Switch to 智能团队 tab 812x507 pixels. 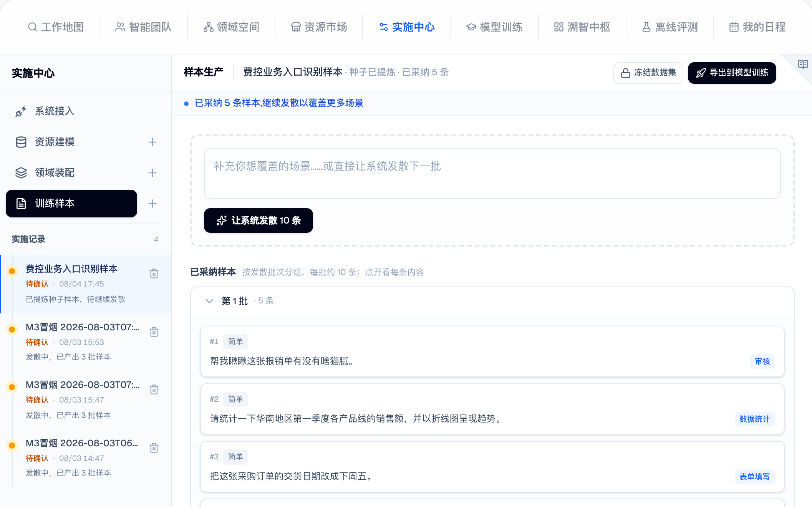[x=143, y=27]
